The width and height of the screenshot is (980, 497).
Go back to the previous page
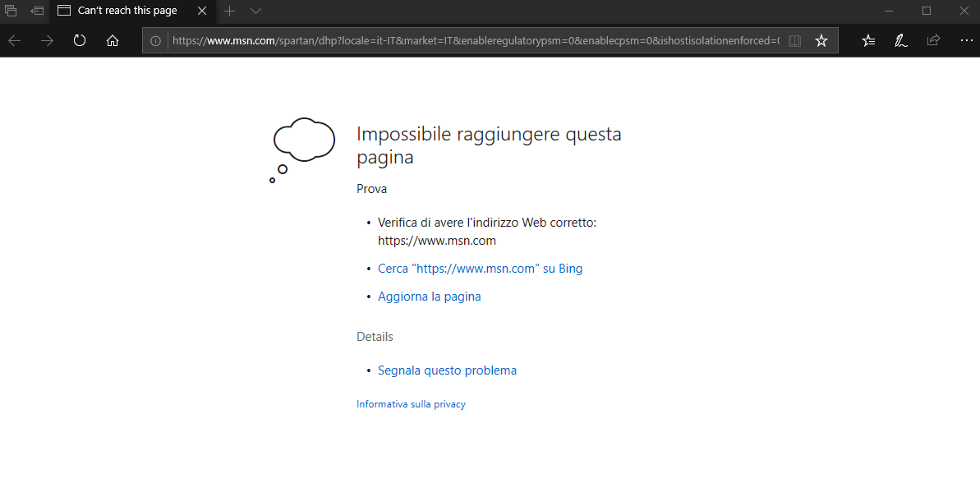(14, 40)
